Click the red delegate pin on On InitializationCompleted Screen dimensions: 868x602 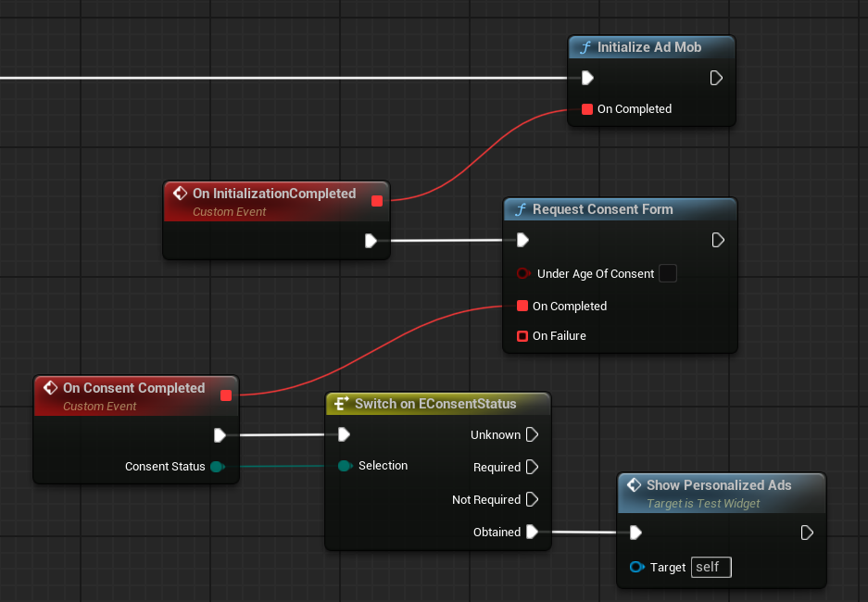pyautogui.click(x=376, y=201)
